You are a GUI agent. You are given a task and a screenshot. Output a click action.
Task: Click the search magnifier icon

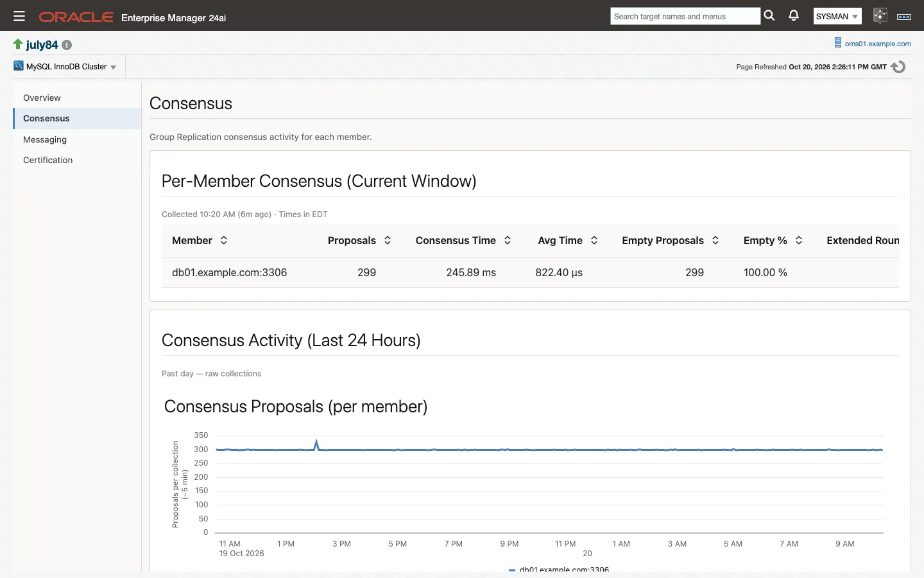(x=769, y=16)
